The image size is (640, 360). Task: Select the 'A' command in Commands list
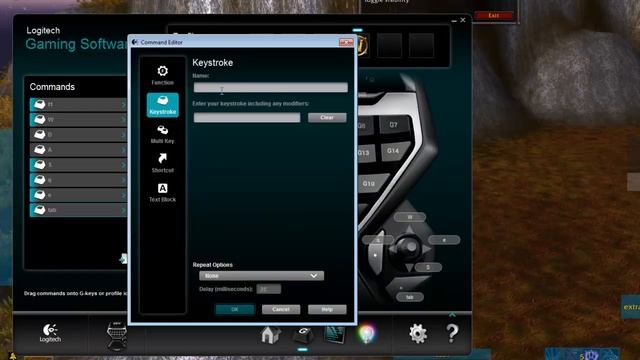[x=78, y=150]
